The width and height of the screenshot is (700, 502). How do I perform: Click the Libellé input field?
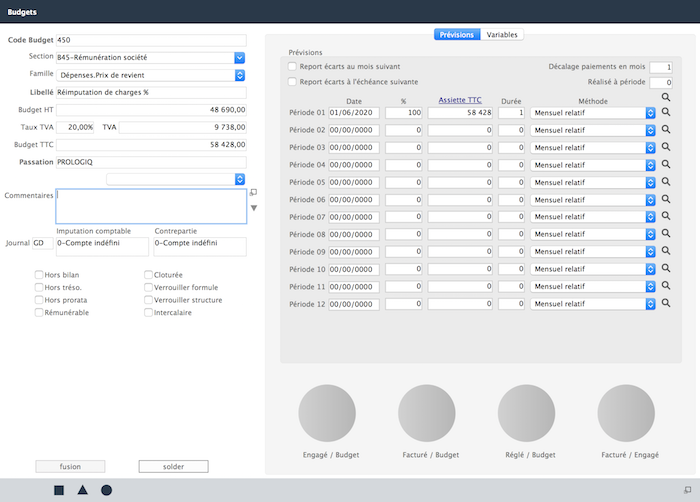point(151,92)
